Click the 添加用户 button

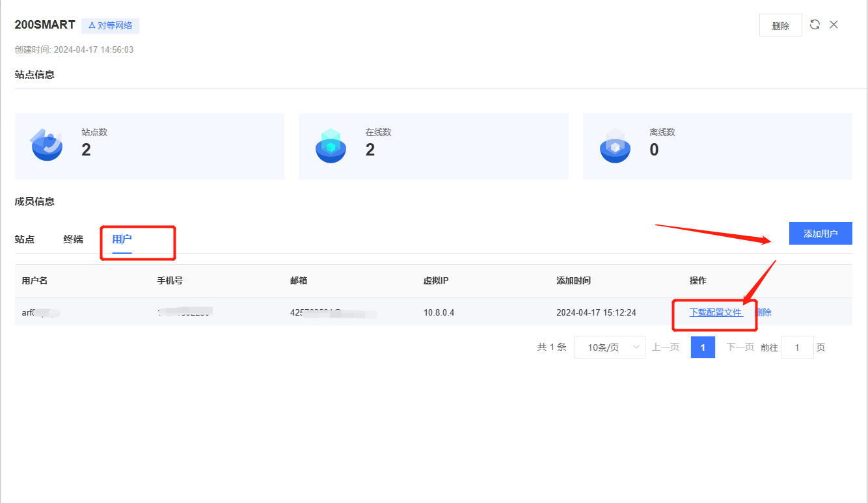pyautogui.click(x=820, y=234)
